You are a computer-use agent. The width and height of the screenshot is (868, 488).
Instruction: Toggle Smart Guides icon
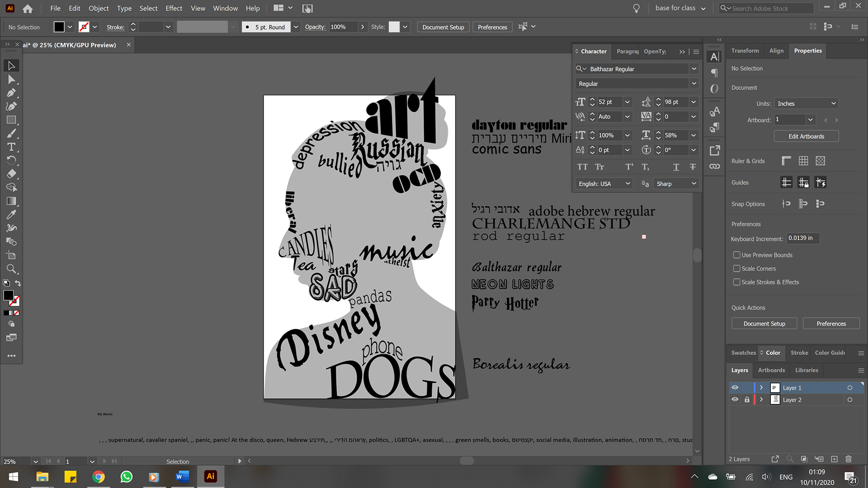click(821, 183)
